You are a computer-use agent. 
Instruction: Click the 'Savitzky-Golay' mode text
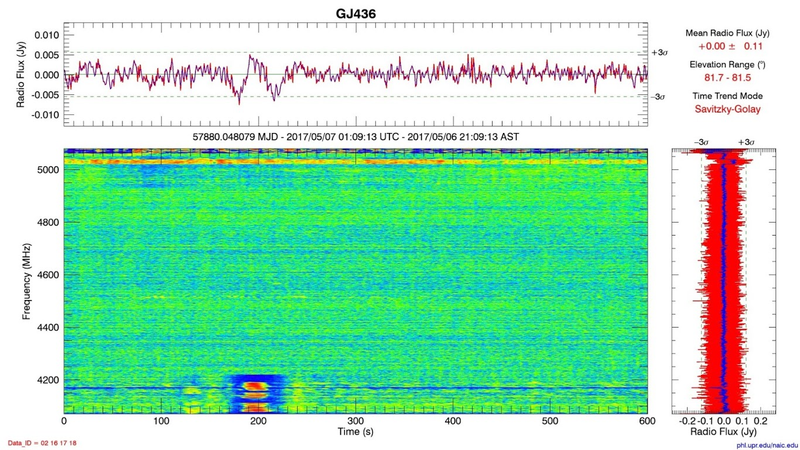coord(728,109)
